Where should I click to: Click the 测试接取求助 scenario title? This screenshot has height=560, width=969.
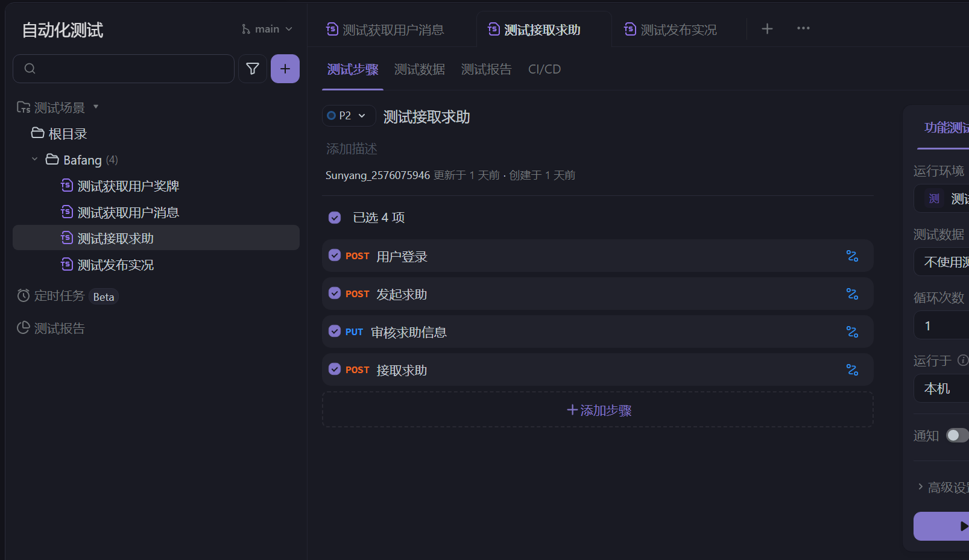pos(426,116)
